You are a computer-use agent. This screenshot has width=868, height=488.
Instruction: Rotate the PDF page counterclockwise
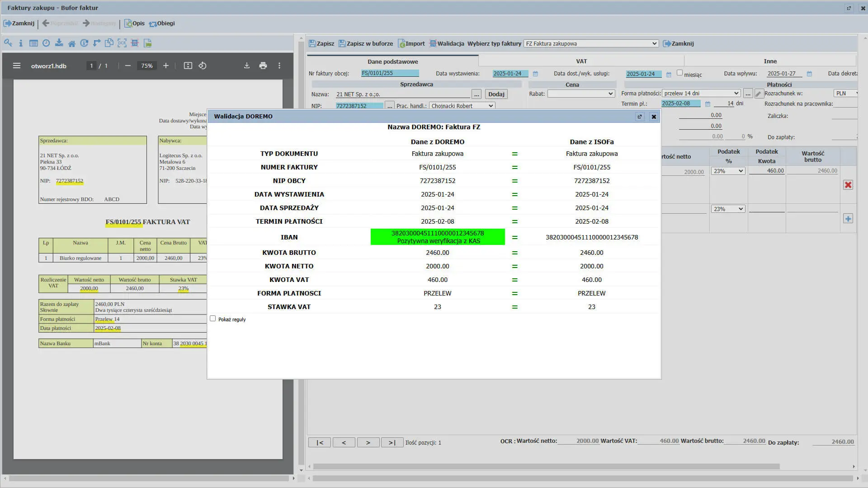203,66
